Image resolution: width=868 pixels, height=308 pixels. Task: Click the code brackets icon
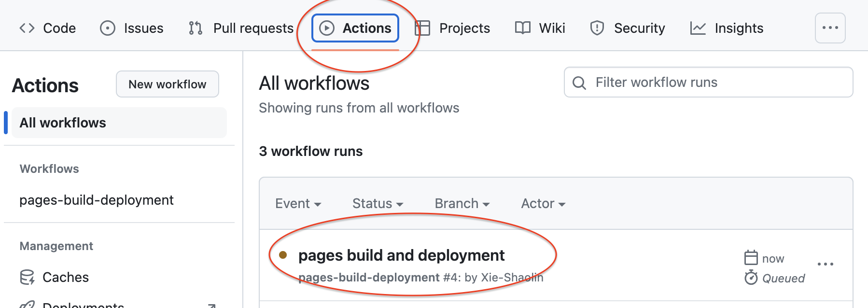pos(27,28)
